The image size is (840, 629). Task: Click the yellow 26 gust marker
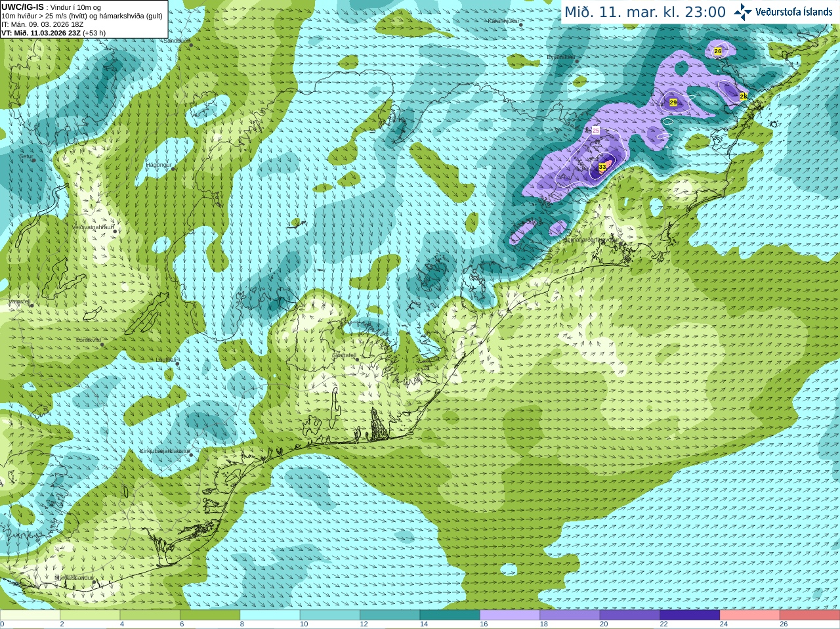click(x=718, y=51)
